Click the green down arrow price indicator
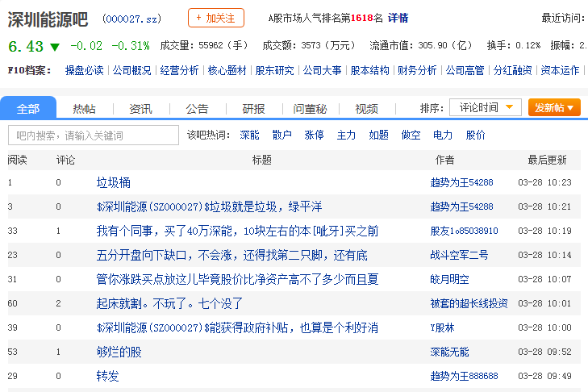Image resolution: width=588 pixels, height=392 pixels. [x=55, y=47]
